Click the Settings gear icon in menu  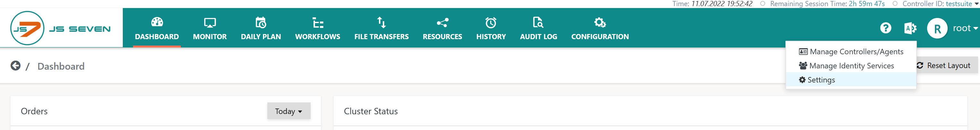(x=802, y=80)
